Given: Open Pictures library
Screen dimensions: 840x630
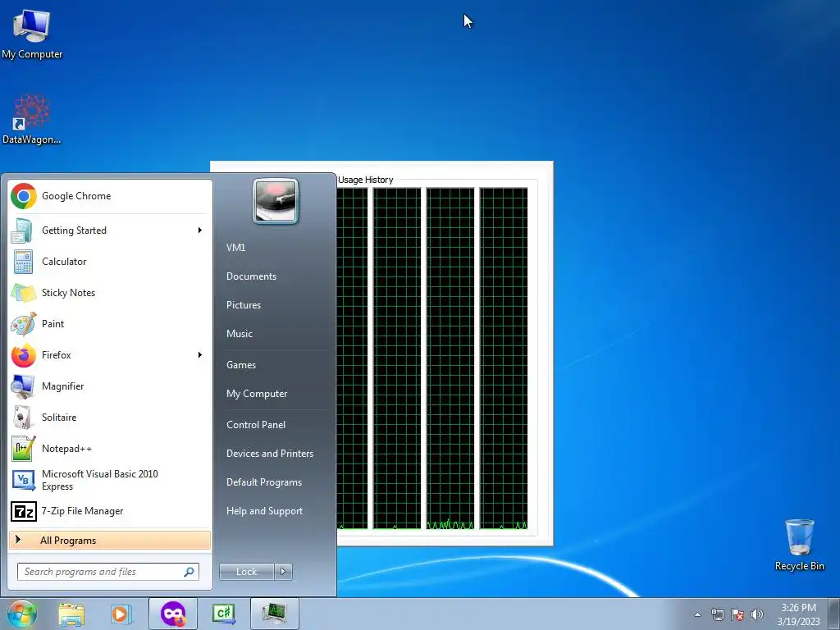Looking at the screenshot, I should pos(243,305).
